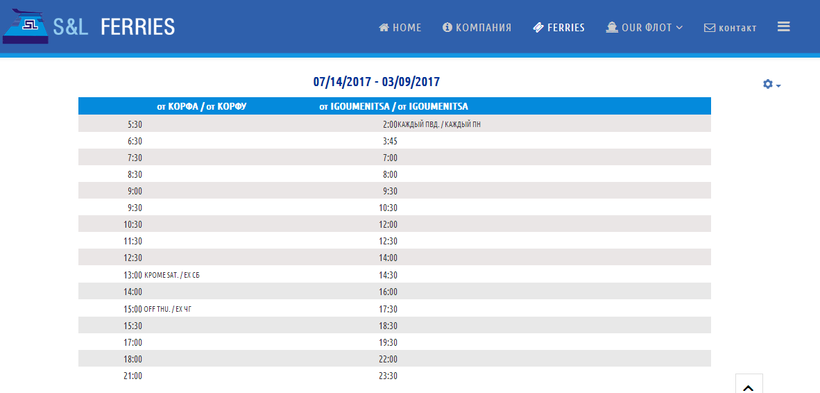Open the hamburger menu icon

coord(783,27)
